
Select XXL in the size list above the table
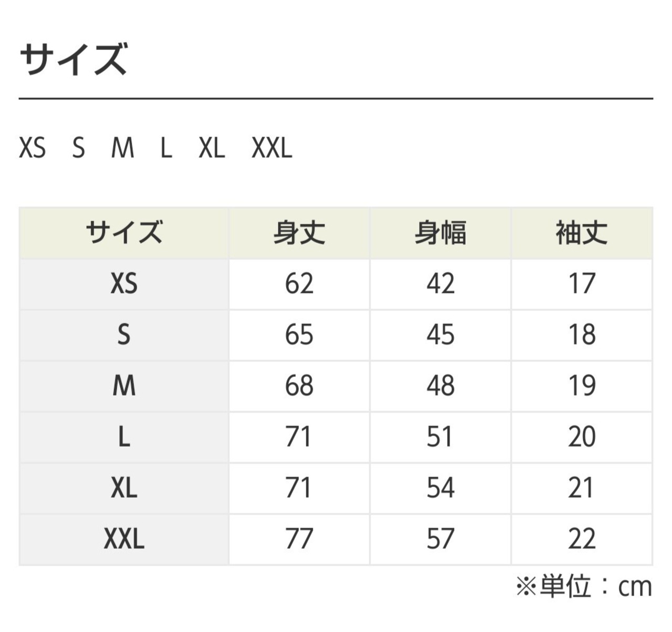(x=271, y=148)
